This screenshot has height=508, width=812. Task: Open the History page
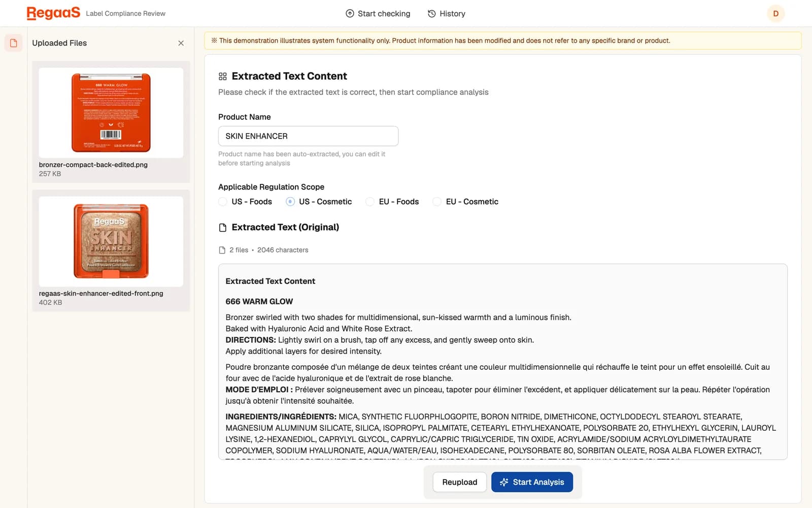pos(447,14)
